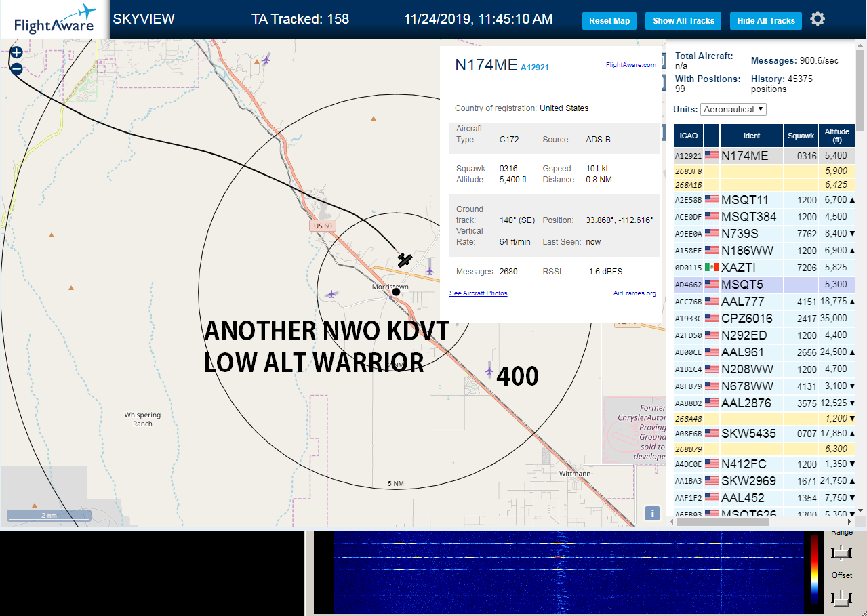Click the horizontal scroll left arrow below the table
867x616 pixels.
(x=671, y=521)
